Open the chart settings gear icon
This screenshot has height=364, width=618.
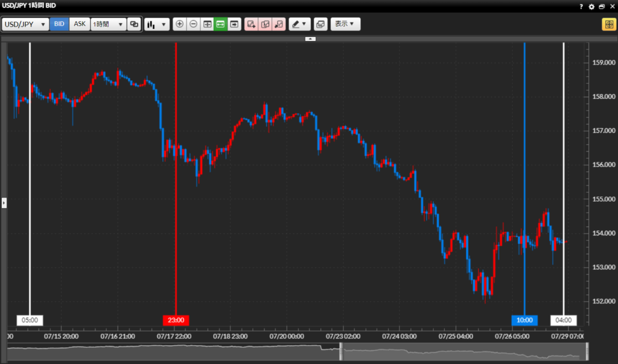point(591,6)
